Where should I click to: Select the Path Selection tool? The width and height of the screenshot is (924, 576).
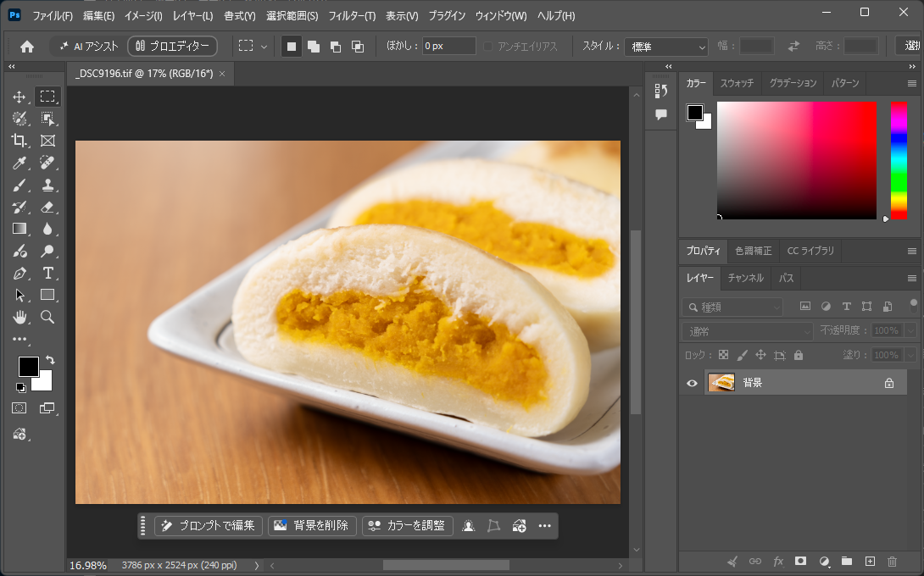19,295
